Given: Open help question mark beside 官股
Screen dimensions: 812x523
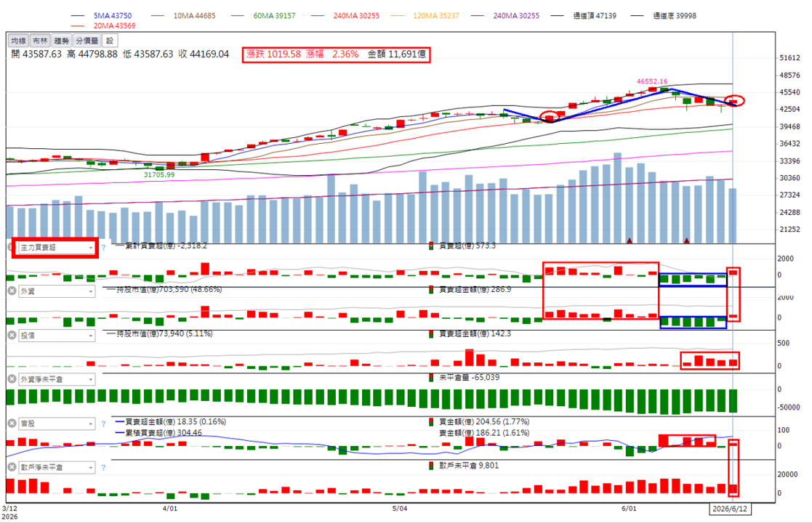Looking at the screenshot, I should point(103,423).
